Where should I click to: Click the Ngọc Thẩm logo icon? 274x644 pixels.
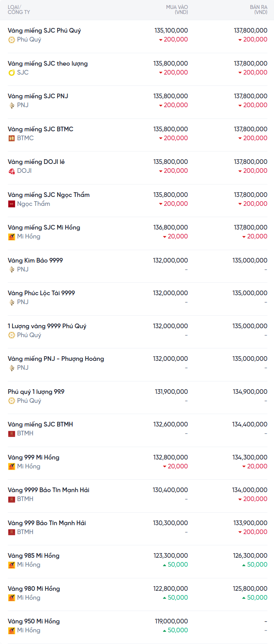(x=12, y=204)
